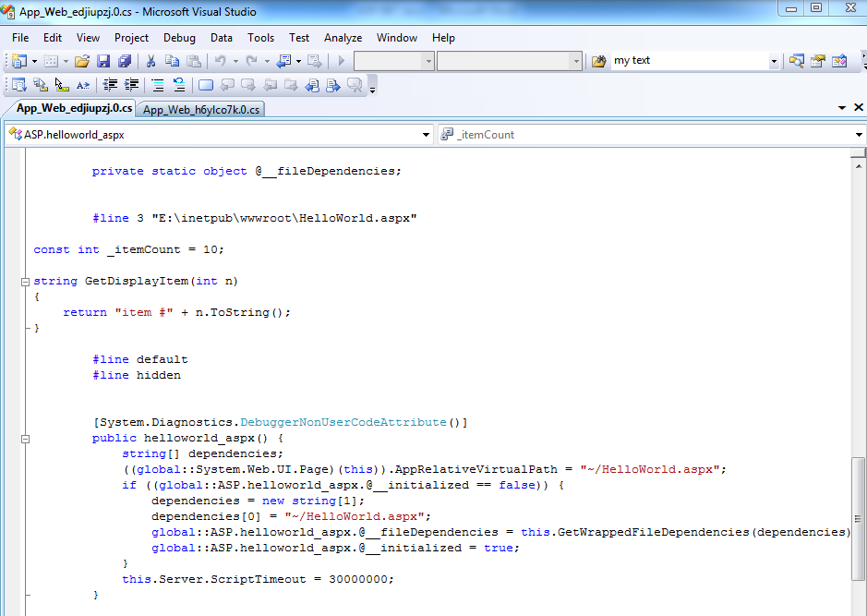This screenshot has height=616, width=867.
Task: Navigate backward using the toolbar arrow
Action: 286,61
